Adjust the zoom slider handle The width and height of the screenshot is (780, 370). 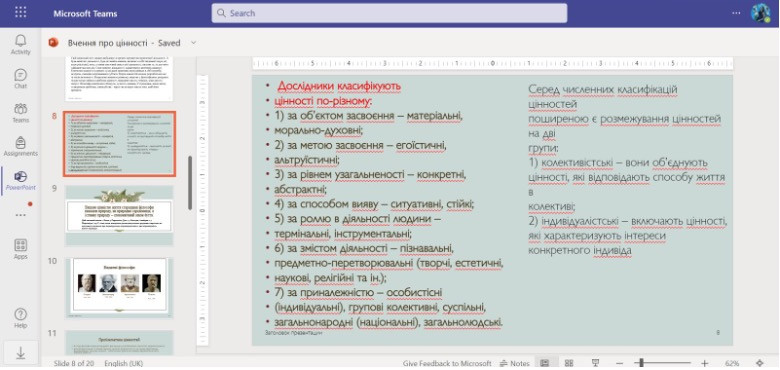pos(642,363)
